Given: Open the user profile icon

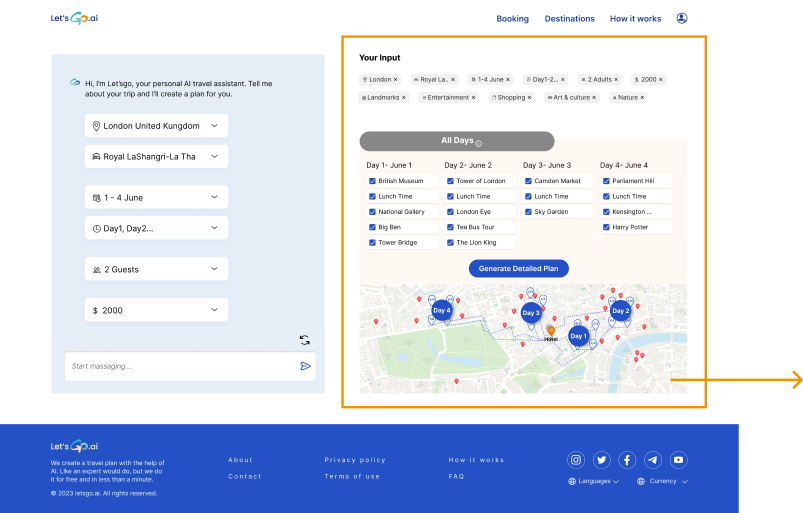Looking at the screenshot, I should (x=682, y=18).
